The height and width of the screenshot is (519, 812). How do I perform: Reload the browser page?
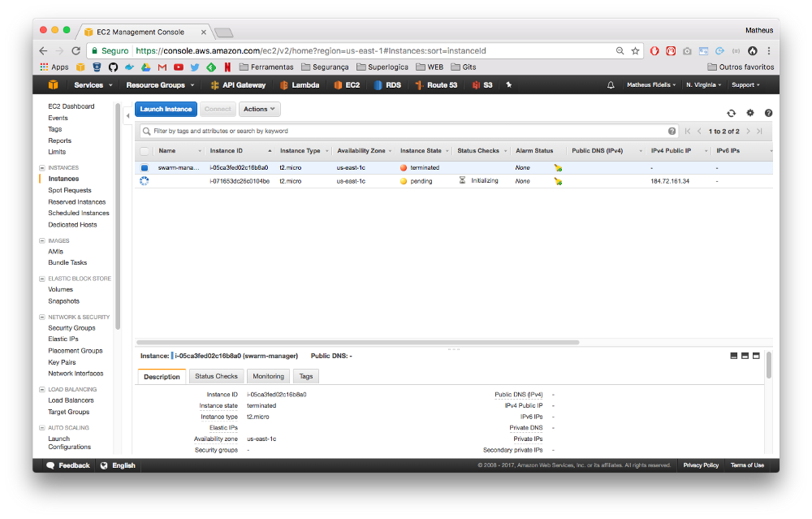point(76,50)
